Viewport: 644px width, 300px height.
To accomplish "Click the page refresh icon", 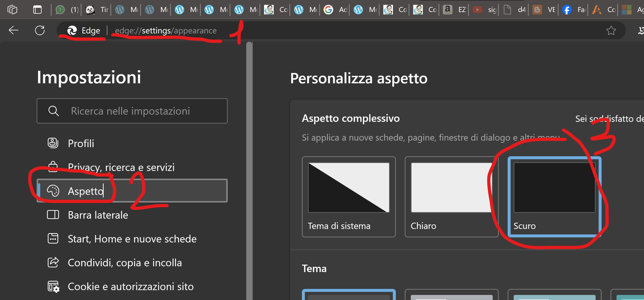I will click(x=40, y=31).
